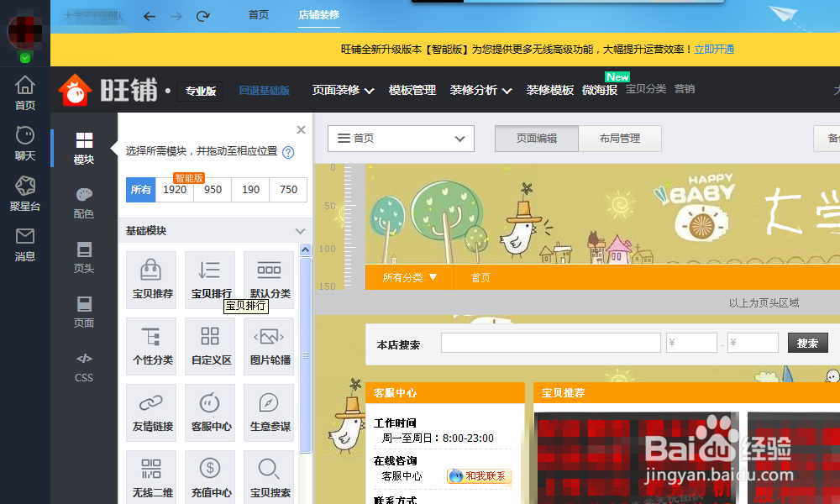This screenshot has height=504, width=840.
Task: Open the 装修分析 dropdown menu
Action: (x=480, y=90)
